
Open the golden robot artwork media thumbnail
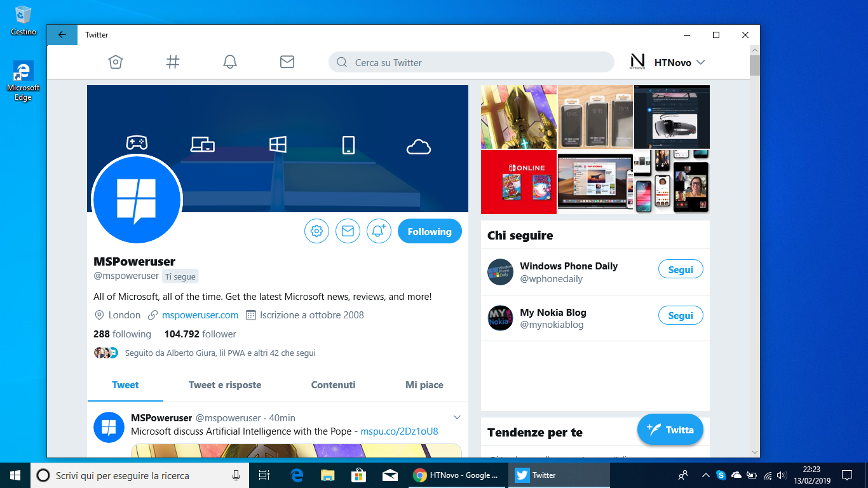pos(519,117)
